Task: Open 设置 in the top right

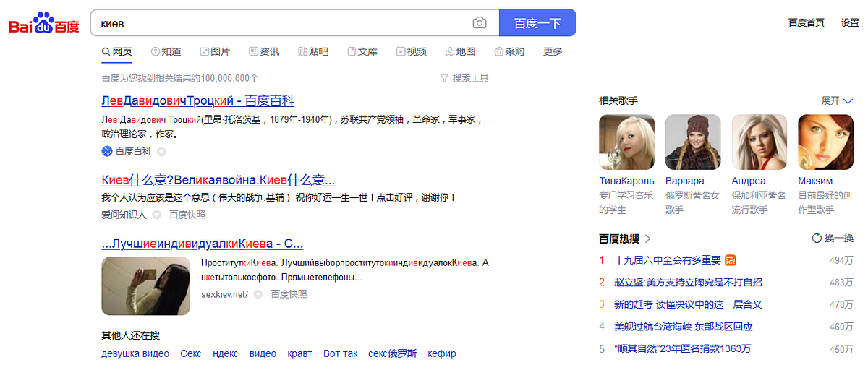Action: (850, 23)
